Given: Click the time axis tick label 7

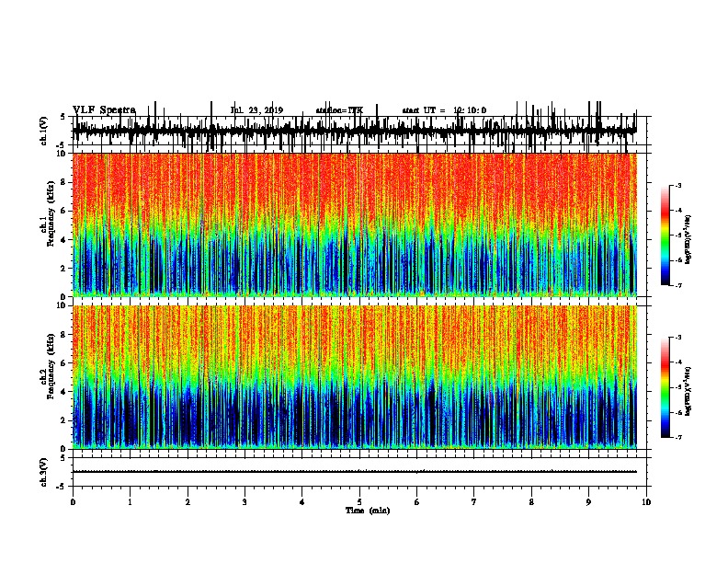Looking at the screenshot, I should (x=474, y=502).
